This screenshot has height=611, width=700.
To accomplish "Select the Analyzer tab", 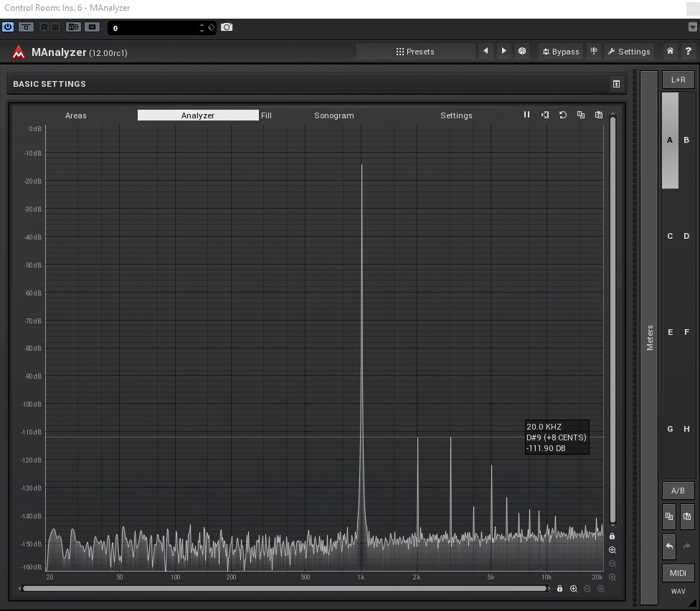I will click(x=198, y=115).
